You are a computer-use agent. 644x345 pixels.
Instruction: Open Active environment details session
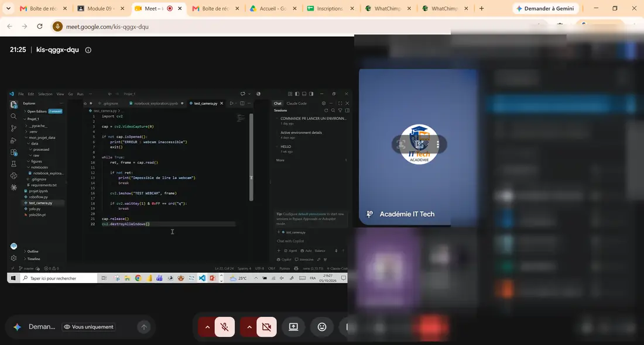301,133
